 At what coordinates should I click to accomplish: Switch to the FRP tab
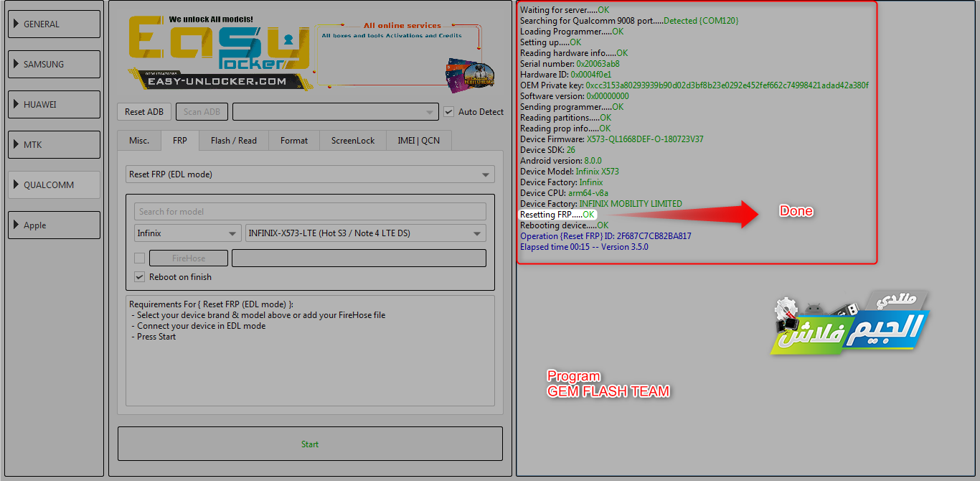click(x=180, y=140)
